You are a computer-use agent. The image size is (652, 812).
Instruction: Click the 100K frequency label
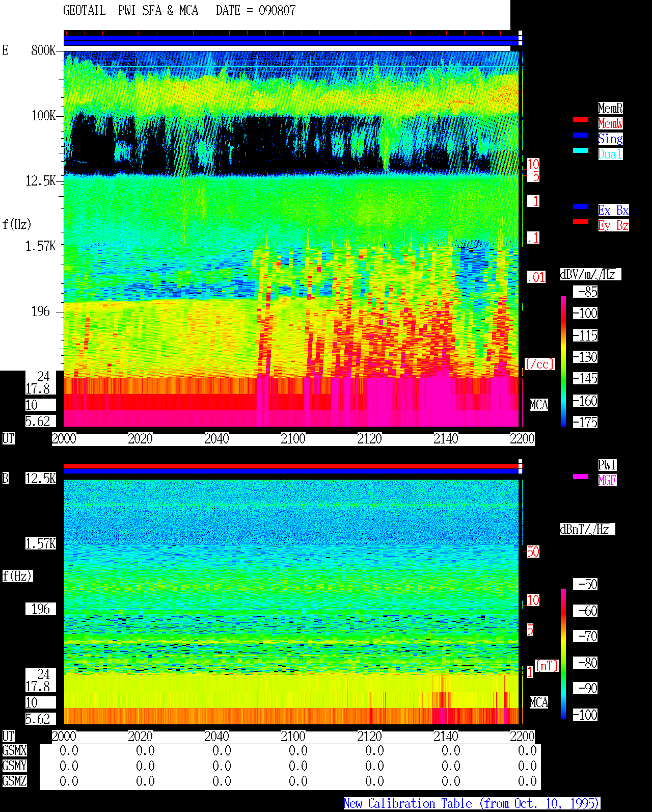pyautogui.click(x=44, y=116)
